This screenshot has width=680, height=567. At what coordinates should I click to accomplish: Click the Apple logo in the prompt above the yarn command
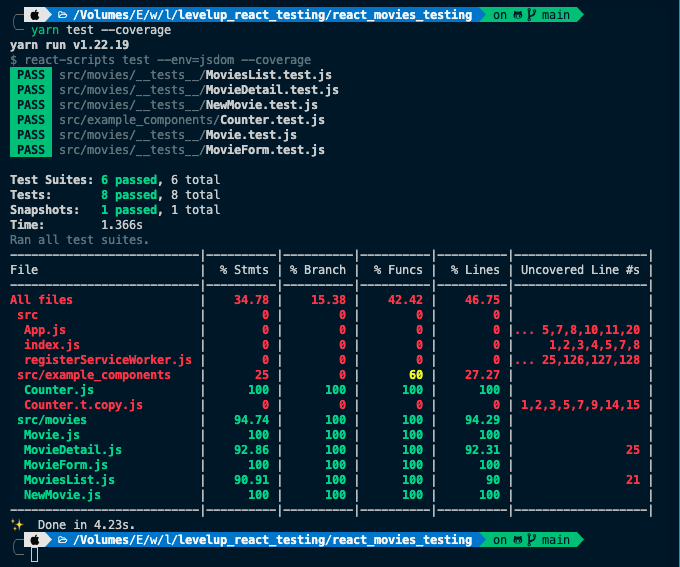pyautogui.click(x=35, y=15)
